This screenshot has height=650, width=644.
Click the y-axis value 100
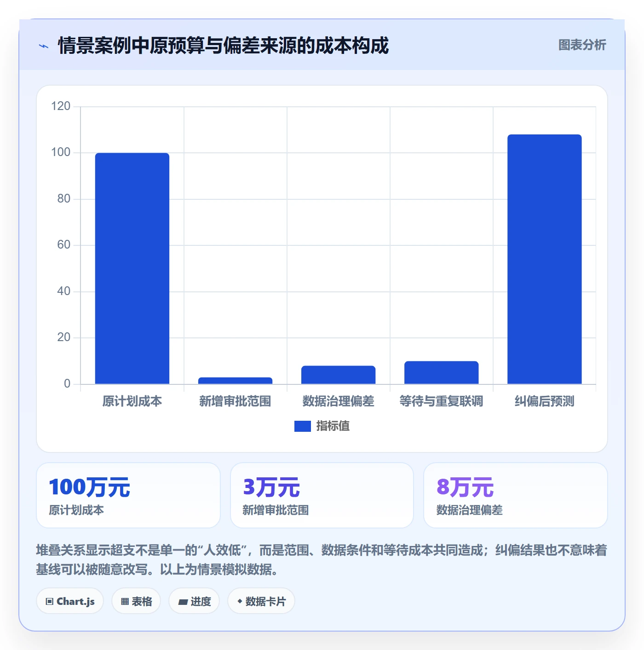(x=61, y=152)
